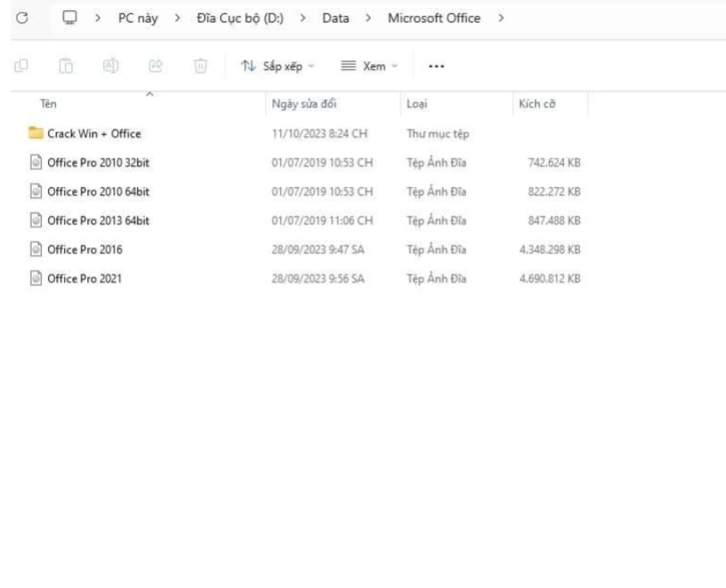The image size is (726, 588).
Task: Select the Crack Win + Office folder name
Action: click(x=94, y=134)
